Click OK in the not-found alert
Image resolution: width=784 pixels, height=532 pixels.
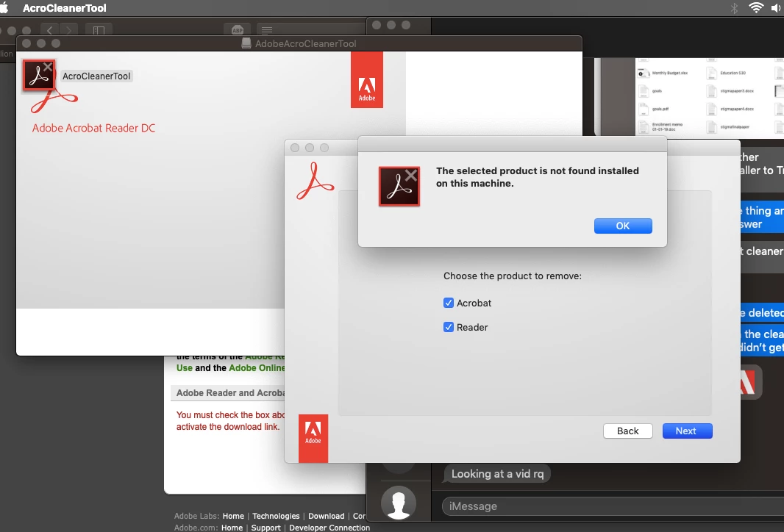[x=622, y=226]
